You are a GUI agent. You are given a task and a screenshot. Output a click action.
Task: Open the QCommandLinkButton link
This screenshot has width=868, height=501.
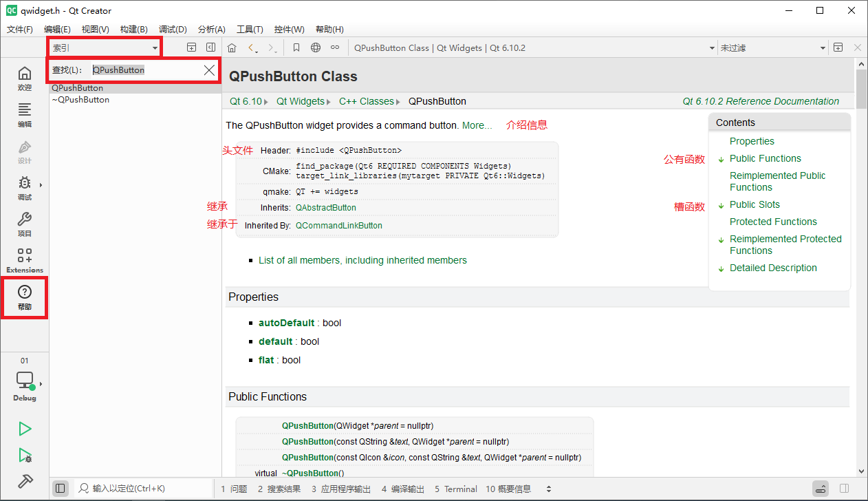click(x=339, y=225)
